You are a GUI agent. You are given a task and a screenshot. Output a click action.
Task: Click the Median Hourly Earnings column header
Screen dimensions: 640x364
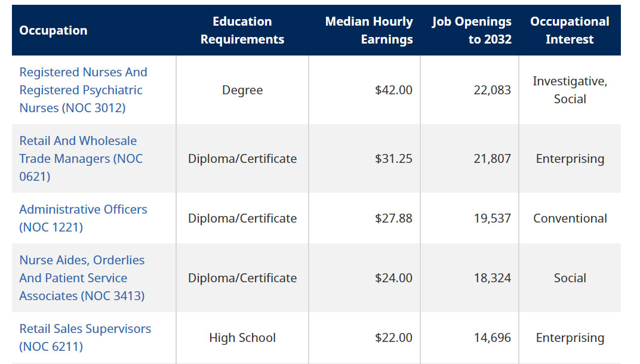pyautogui.click(x=369, y=30)
